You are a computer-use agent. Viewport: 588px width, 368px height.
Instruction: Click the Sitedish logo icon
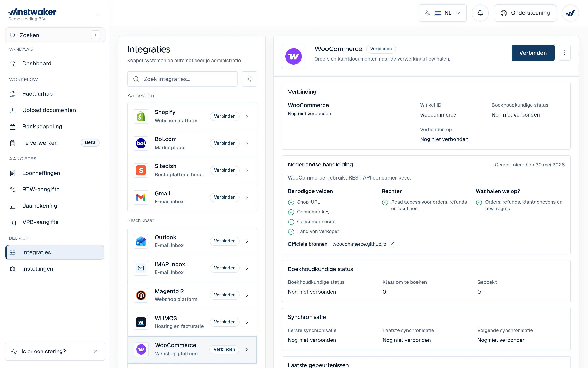coord(141,170)
